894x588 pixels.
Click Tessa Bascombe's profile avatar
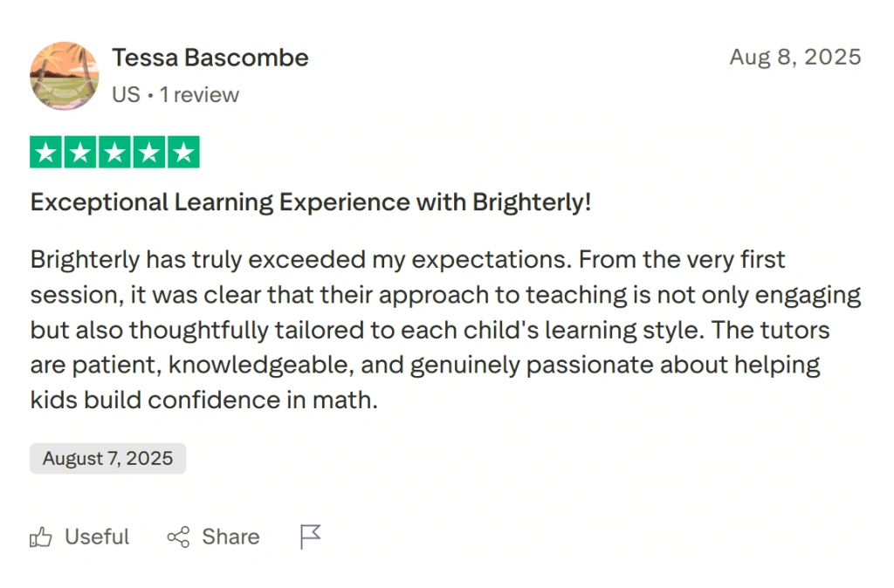tap(64, 76)
